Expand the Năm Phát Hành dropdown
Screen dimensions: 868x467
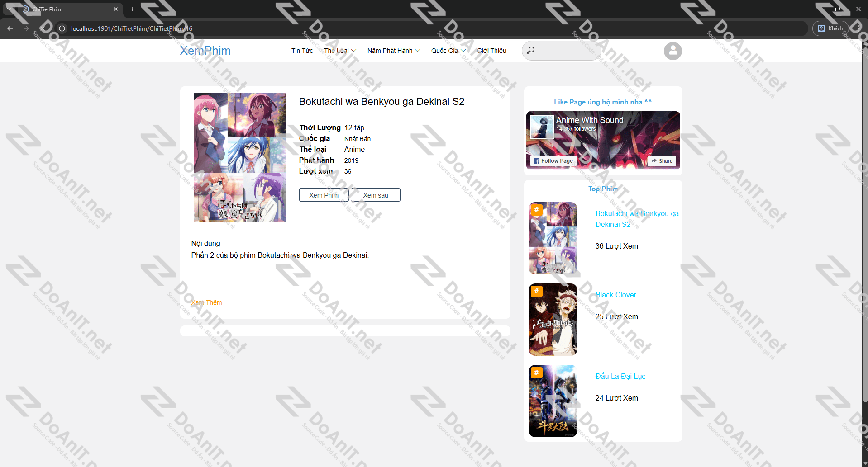pyautogui.click(x=393, y=51)
